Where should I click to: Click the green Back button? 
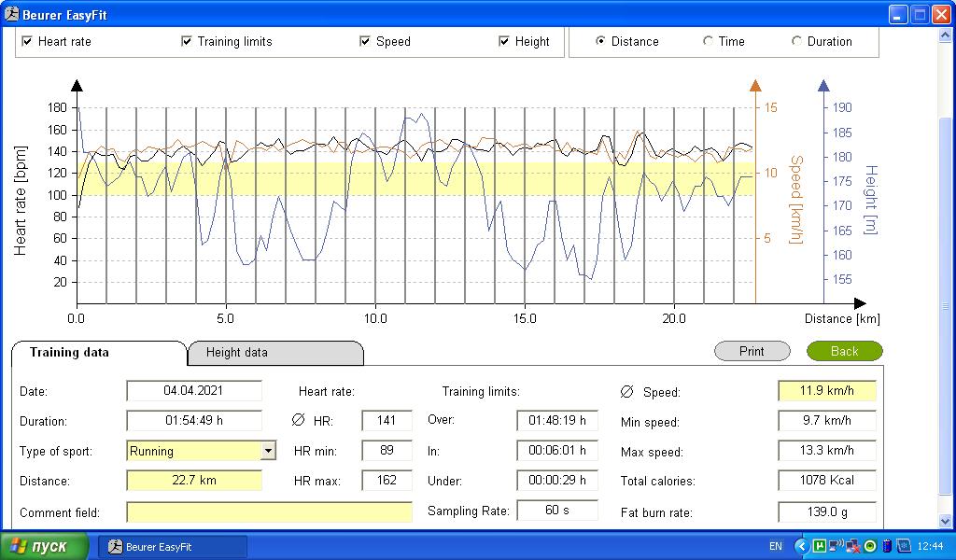pos(844,351)
